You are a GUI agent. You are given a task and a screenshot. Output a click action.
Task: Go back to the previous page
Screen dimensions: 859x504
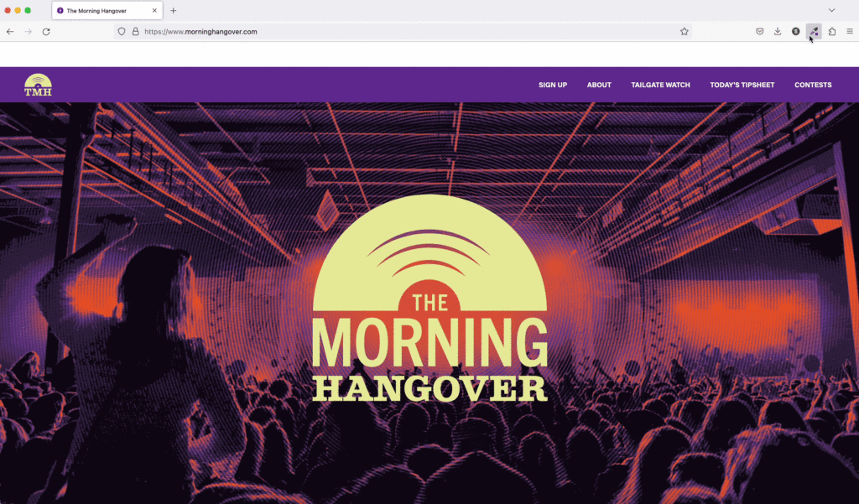tap(10, 32)
